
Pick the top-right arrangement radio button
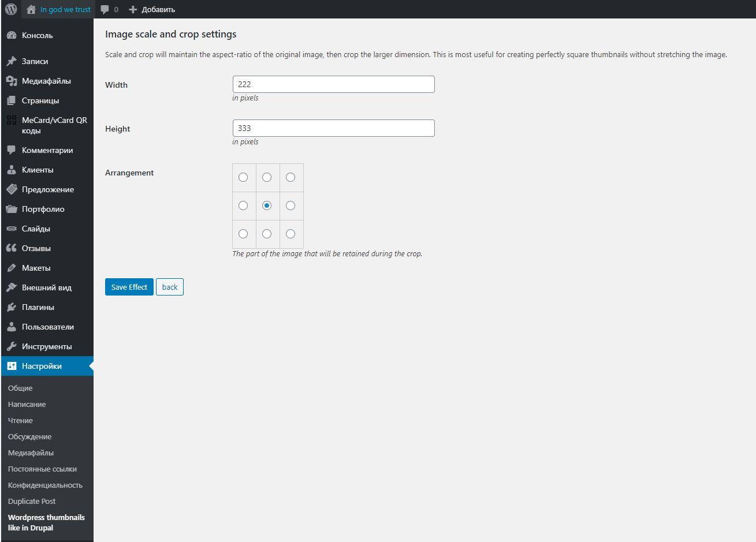pyautogui.click(x=291, y=177)
